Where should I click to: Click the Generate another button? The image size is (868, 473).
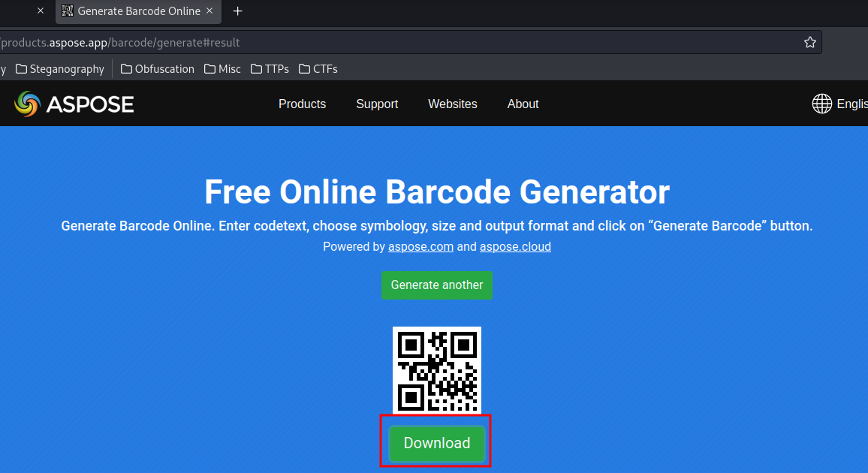point(437,285)
